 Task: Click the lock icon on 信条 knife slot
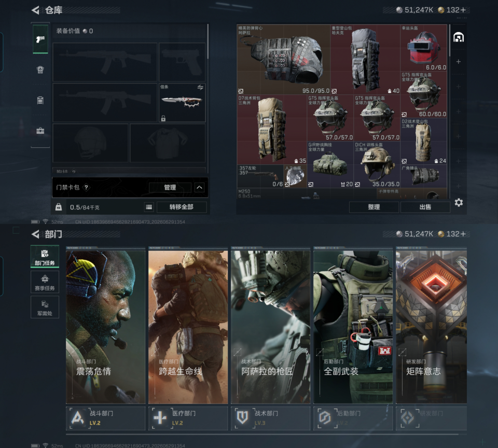[163, 118]
